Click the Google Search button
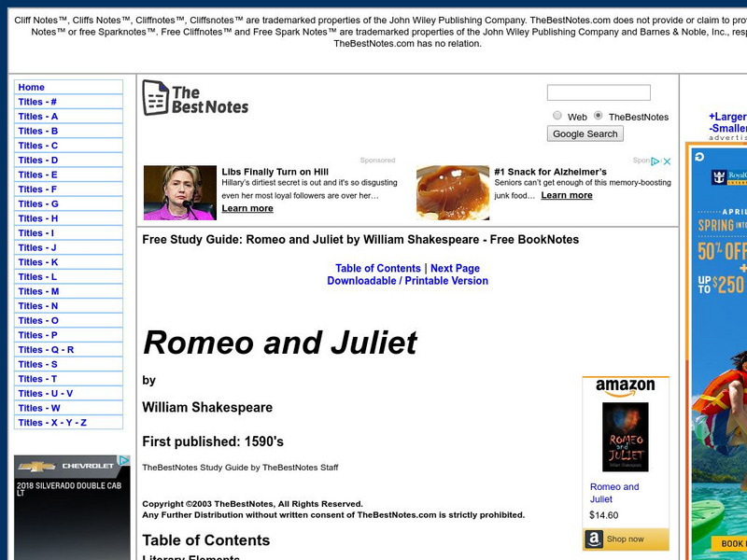 585,133
